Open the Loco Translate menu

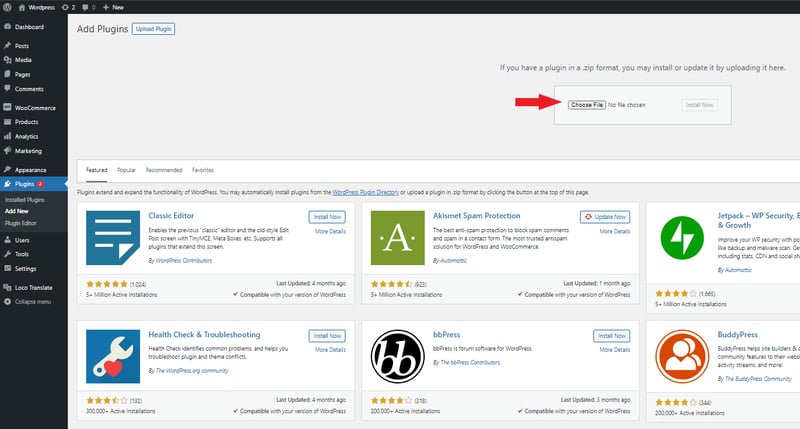[x=34, y=287]
